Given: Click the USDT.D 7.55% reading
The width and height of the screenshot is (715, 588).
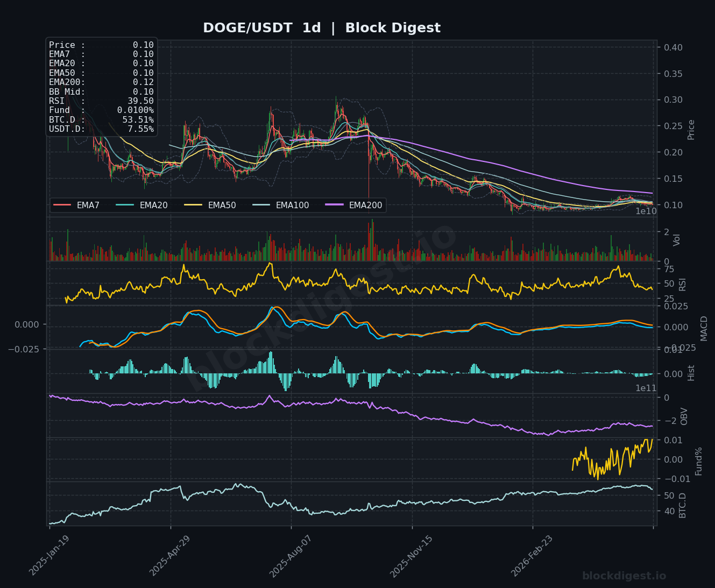Looking at the screenshot, I should [x=101, y=129].
